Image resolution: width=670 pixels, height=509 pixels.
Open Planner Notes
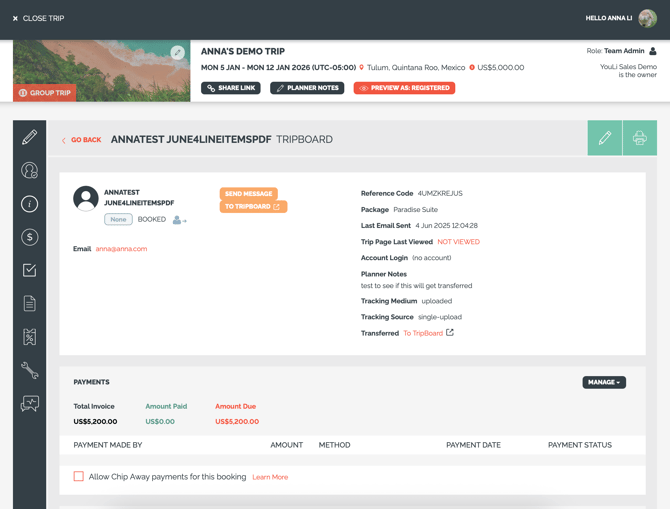point(307,88)
